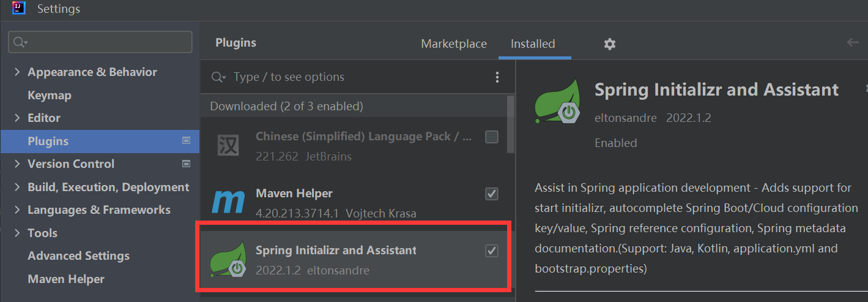Click '221.262 JetBrains' version text
The image size is (868, 302).
point(303,156)
